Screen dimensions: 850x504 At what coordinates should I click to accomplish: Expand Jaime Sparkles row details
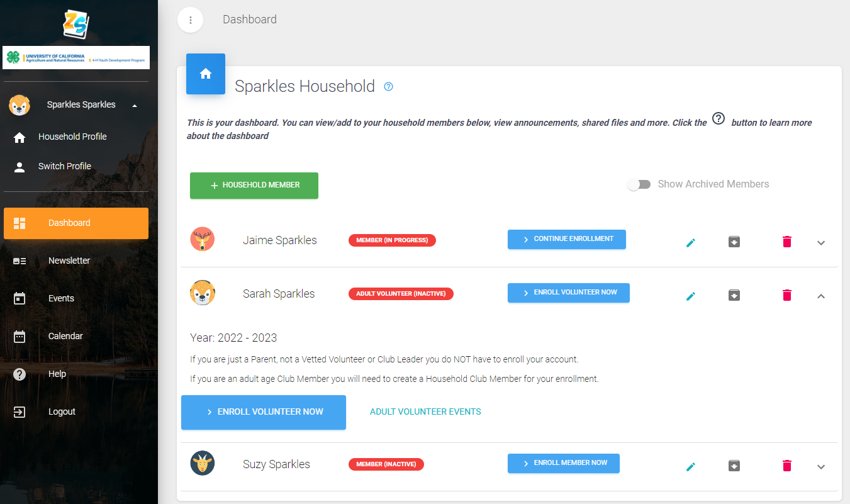[x=820, y=243]
